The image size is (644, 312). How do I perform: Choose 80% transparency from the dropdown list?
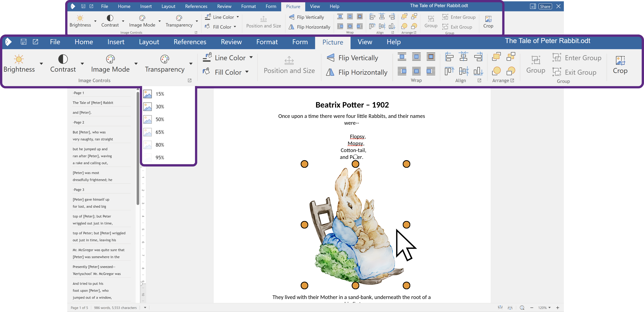(x=168, y=145)
